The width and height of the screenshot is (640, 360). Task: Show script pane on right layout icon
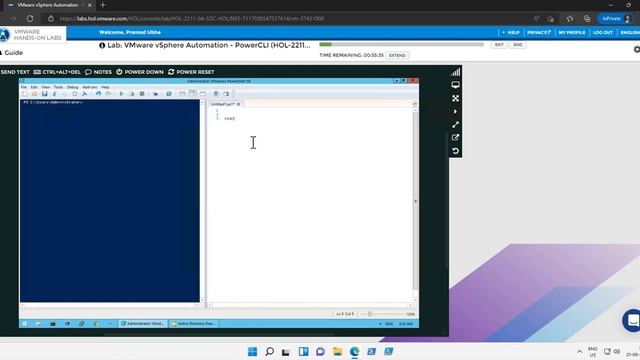[x=192, y=94]
